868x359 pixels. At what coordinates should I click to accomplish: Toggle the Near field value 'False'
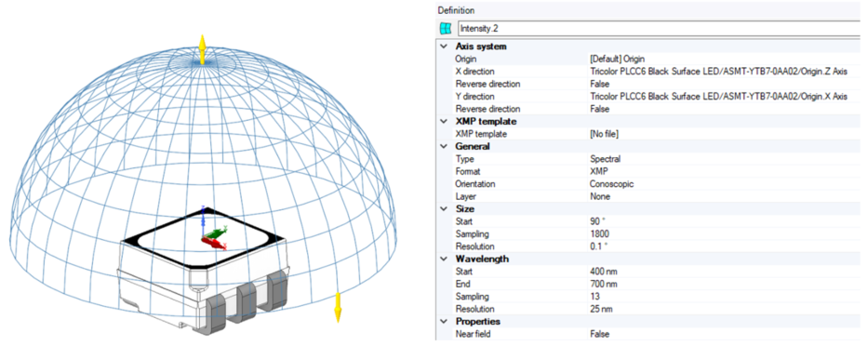point(599,334)
